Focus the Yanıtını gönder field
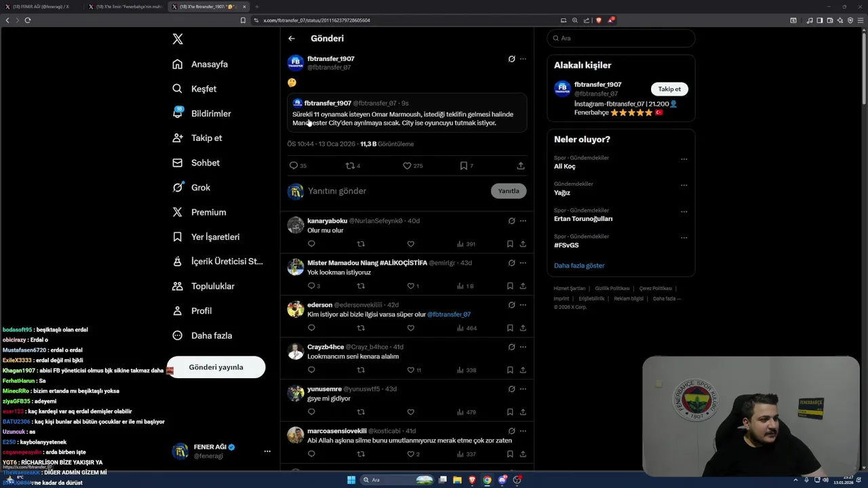 click(x=397, y=191)
